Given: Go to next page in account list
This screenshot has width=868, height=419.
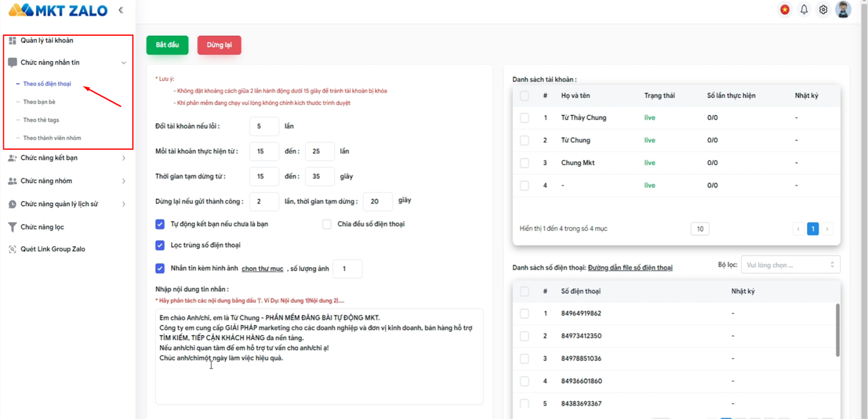Looking at the screenshot, I should [827, 229].
